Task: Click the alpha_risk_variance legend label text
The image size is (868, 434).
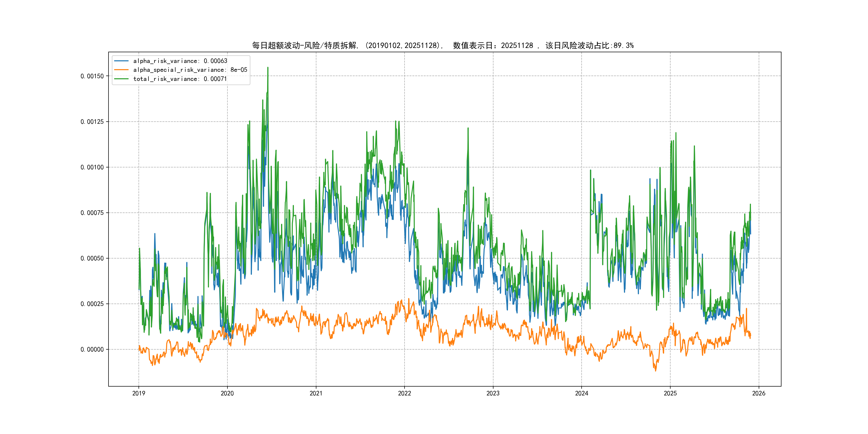Action: 180,61
